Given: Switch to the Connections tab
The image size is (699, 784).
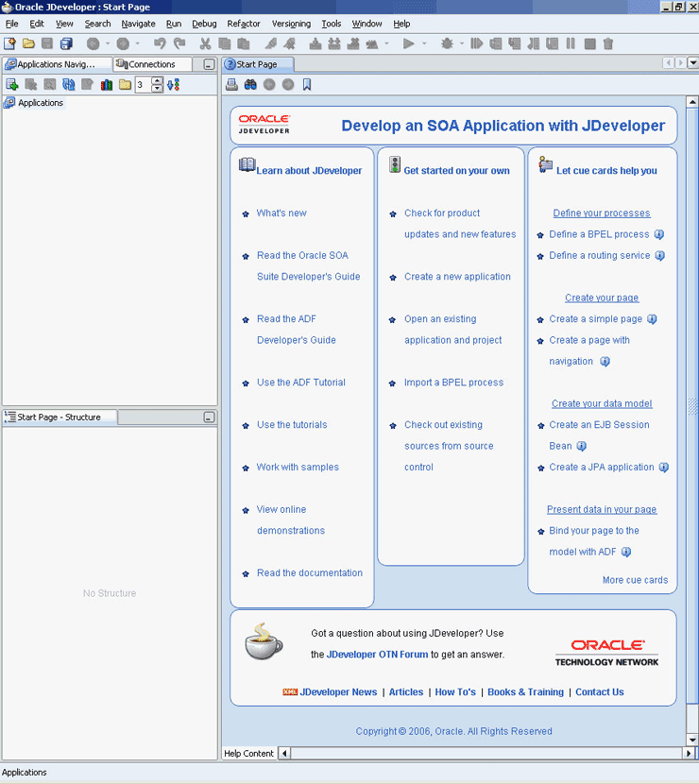Looking at the screenshot, I should pos(152,64).
